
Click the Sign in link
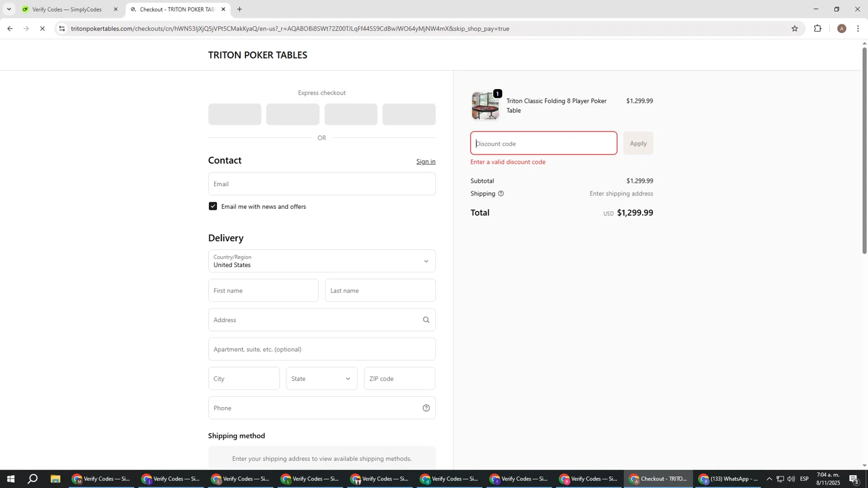pyautogui.click(x=426, y=161)
